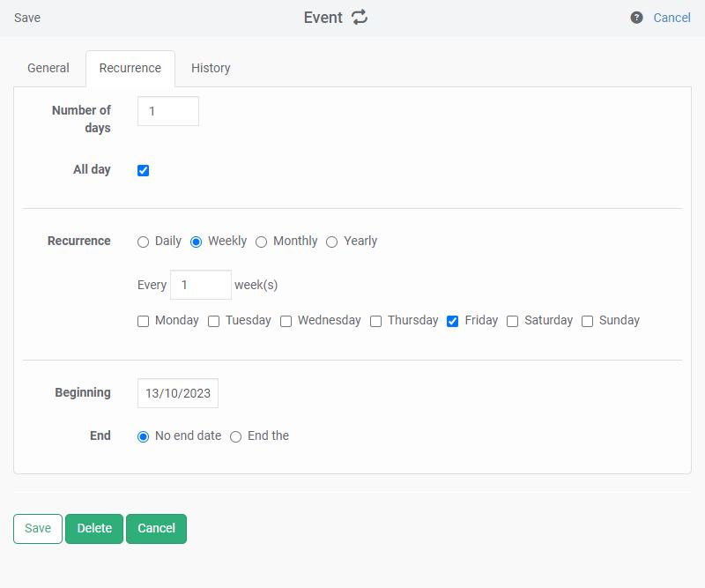The width and height of the screenshot is (705, 588).
Task: Open the Beginning date field
Action: [178, 393]
